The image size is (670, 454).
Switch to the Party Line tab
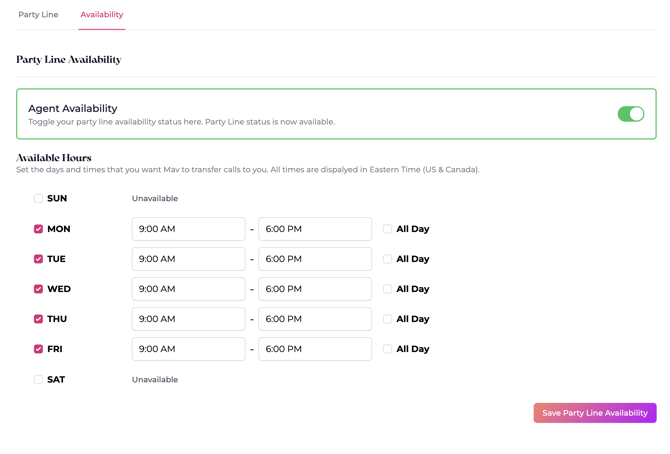(38, 15)
